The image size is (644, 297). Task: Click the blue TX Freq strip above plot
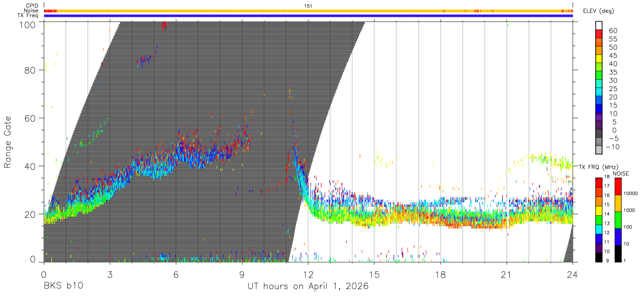(x=308, y=16)
